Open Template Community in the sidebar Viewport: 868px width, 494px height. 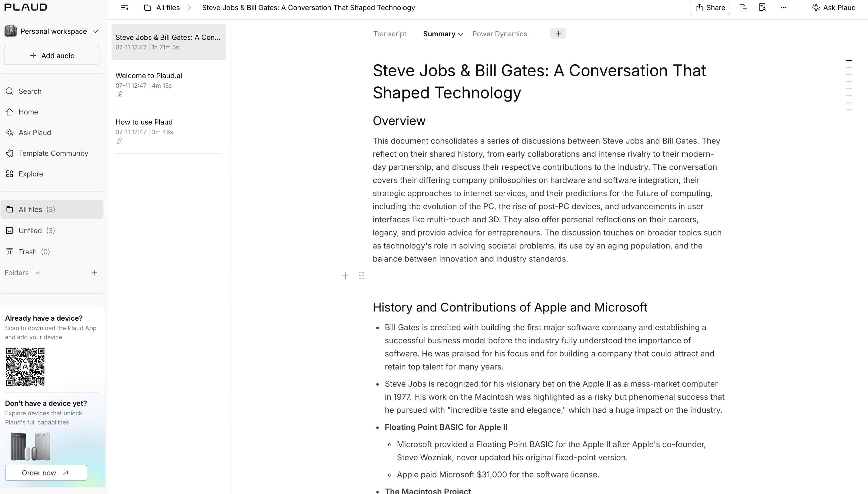52,153
